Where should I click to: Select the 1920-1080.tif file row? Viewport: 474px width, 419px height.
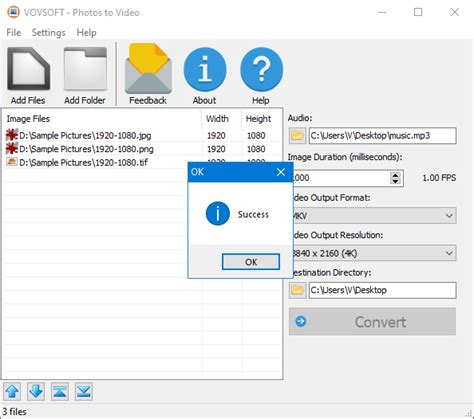click(96, 162)
